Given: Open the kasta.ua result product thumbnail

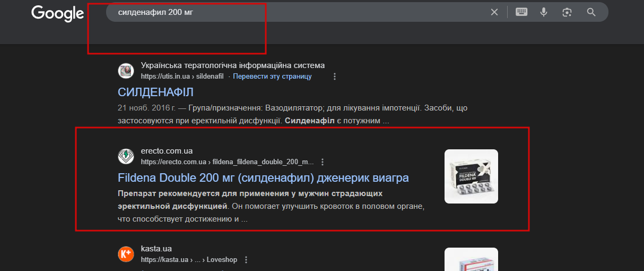Looking at the screenshot, I should 471,259.
